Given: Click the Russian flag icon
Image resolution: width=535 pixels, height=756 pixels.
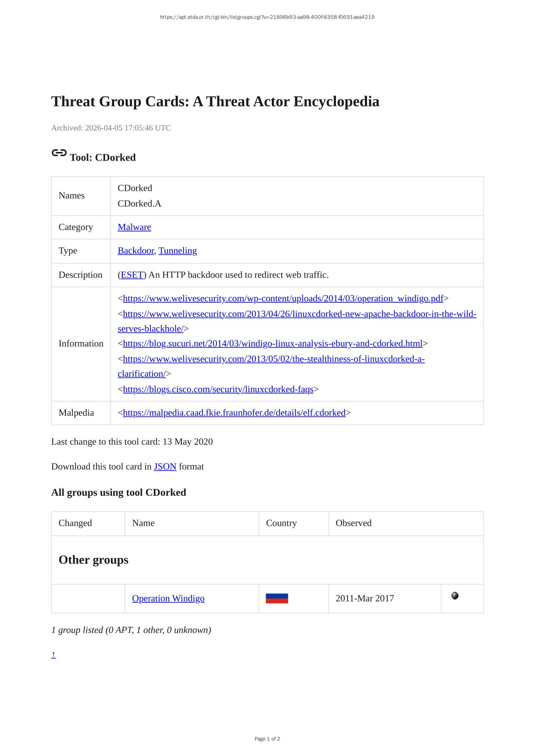Looking at the screenshot, I should click(x=277, y=598).
